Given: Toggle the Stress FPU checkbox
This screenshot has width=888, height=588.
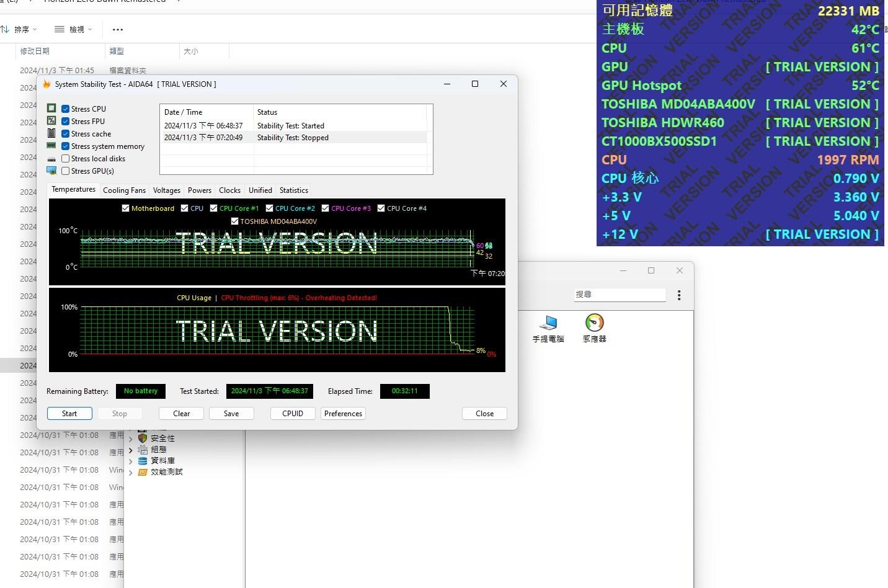Looking at the screenshot, I should coord(65,121).
